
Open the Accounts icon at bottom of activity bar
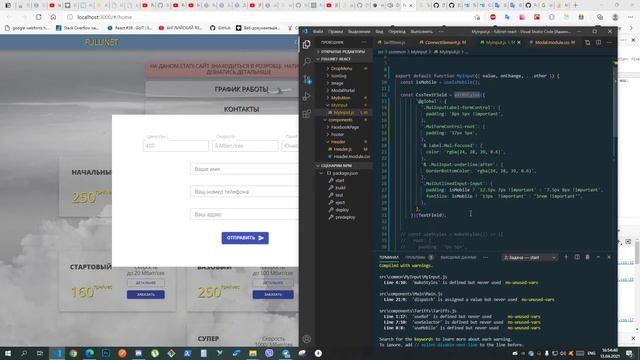click(x=307, y=339)
